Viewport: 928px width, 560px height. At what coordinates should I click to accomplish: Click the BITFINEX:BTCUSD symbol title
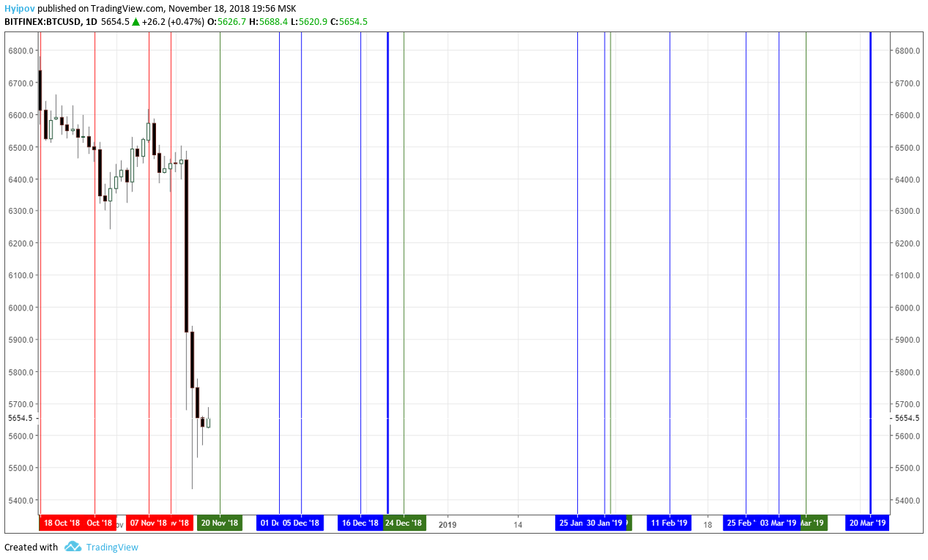click(x=42, y=22)
